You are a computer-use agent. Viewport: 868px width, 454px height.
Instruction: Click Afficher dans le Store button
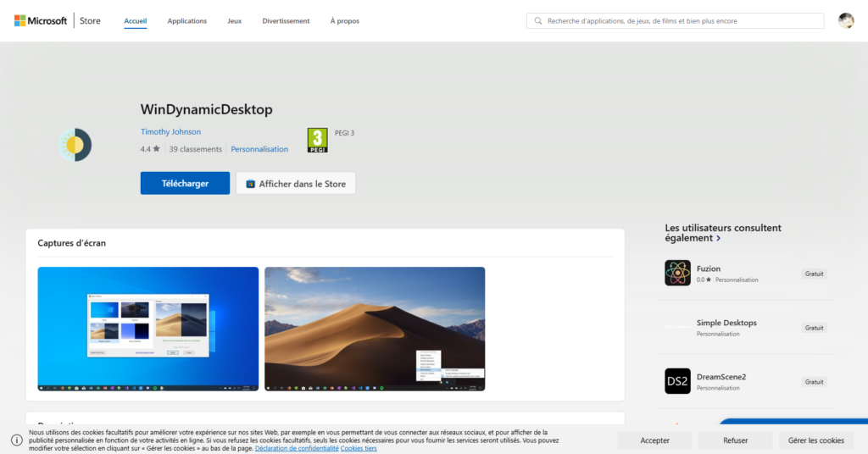tap(296, 183)
